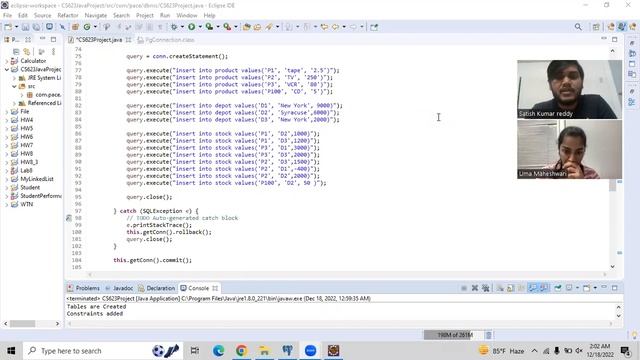Open the Package Explorer view menu
The image size is (640, 360).
click(53, 52)
